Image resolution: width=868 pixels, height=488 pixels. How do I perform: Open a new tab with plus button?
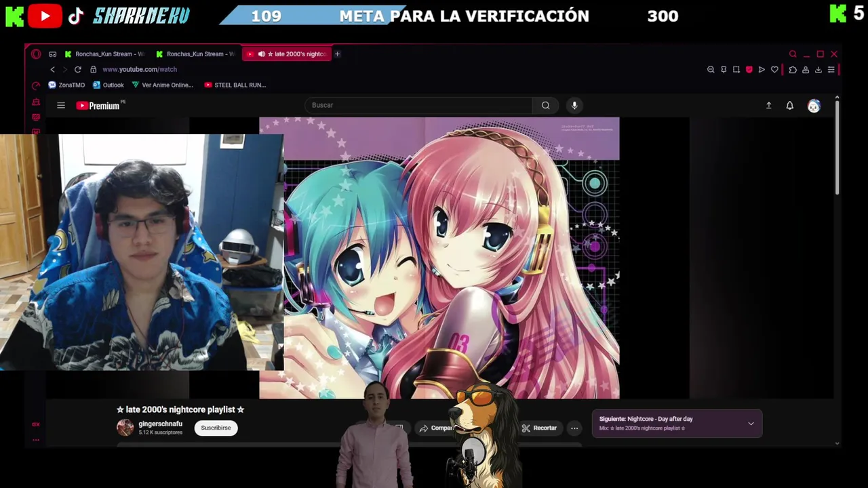(x=337, y=54)
